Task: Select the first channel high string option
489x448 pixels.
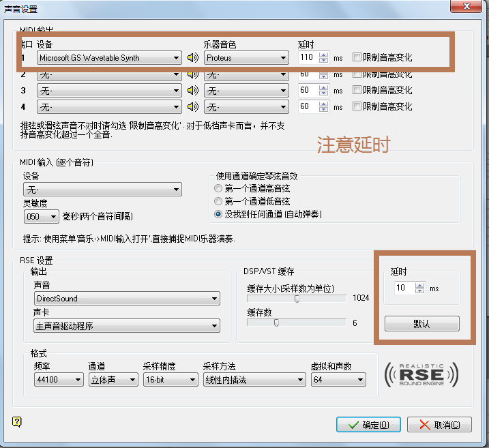Action: [x=218, y=188]
